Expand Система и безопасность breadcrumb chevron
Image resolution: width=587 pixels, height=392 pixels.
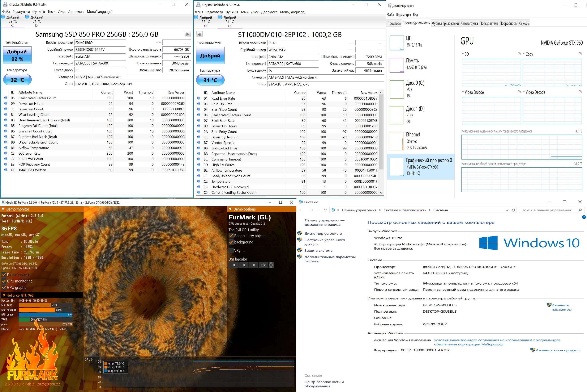[x=430, y=210]
